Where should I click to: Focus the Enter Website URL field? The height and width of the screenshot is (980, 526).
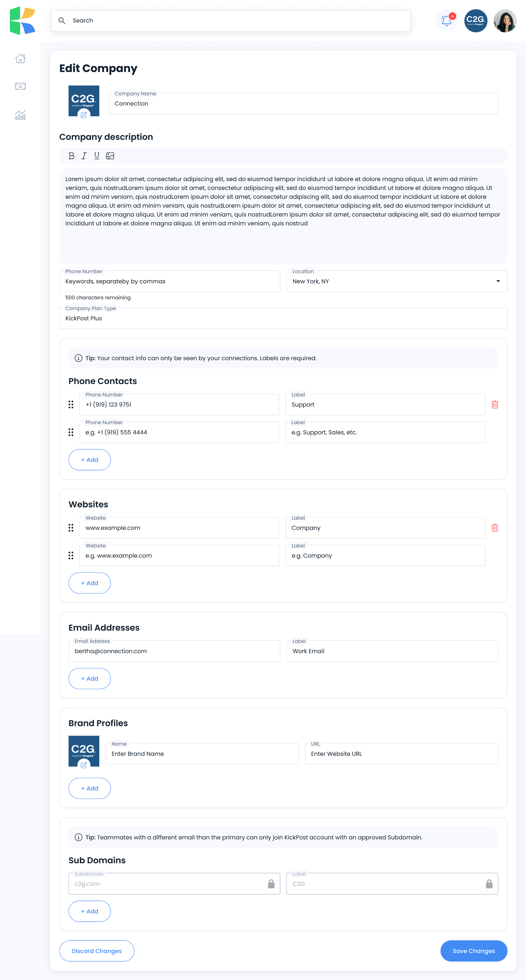click(x=402, y=754)
